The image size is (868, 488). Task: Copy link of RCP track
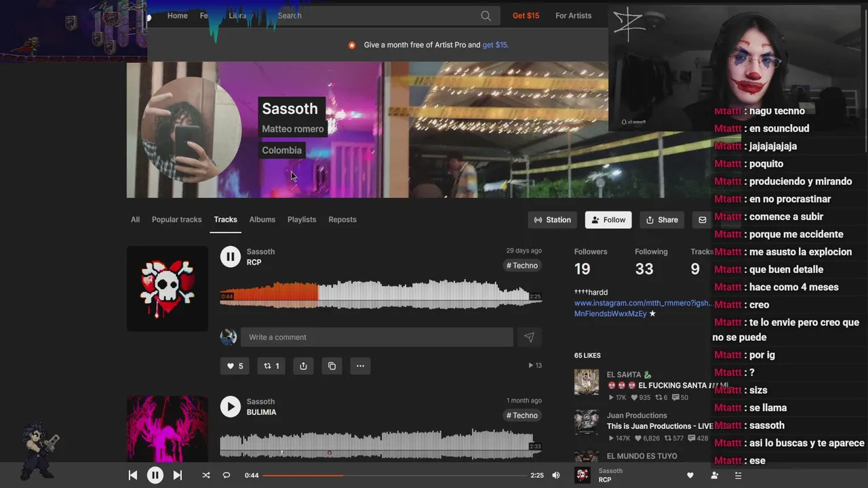[x=332, y=366]
